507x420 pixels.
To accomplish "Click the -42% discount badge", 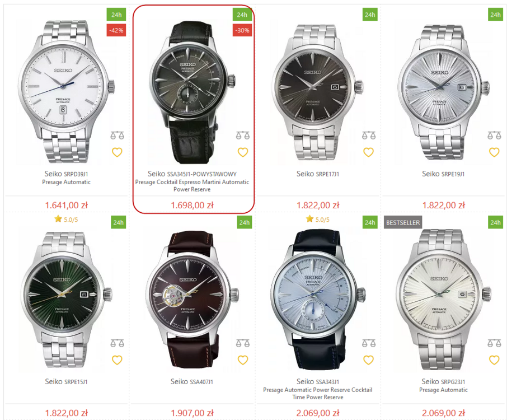I will [116, 30].
